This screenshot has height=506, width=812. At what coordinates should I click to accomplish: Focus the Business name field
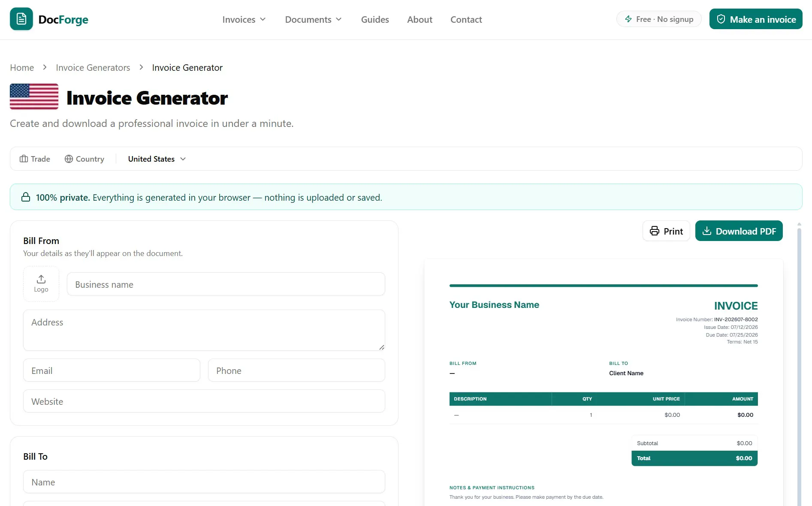click(226, 284)
